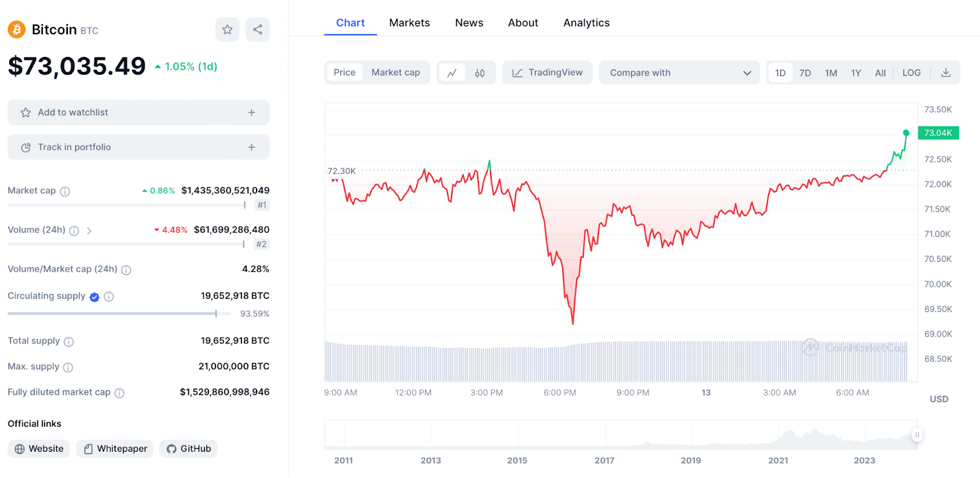Screen dimensions: 980x478
Task: Open the Chart tab
Action: tap(350, 23)
